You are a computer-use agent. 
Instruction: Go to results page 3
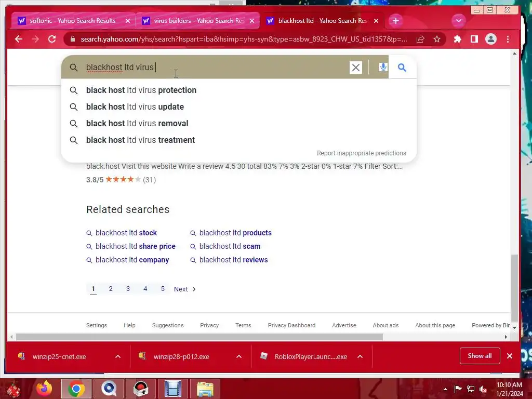click(128, 289)
